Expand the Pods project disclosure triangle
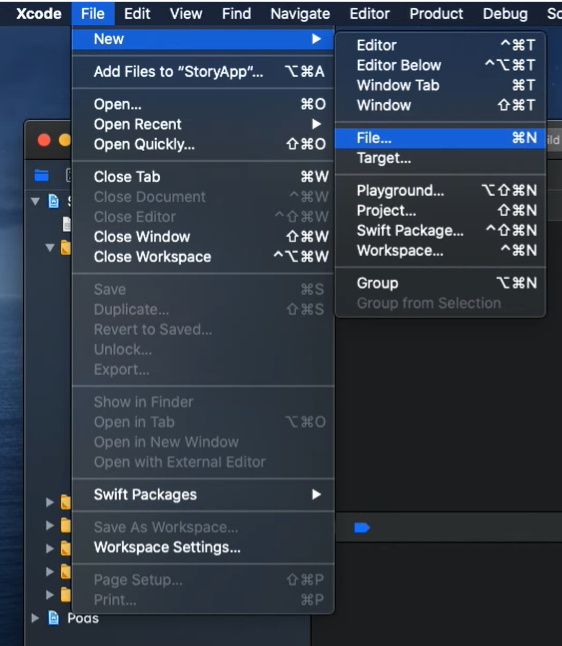The width and height of the screenshot is (562, 646). point(35,618)
